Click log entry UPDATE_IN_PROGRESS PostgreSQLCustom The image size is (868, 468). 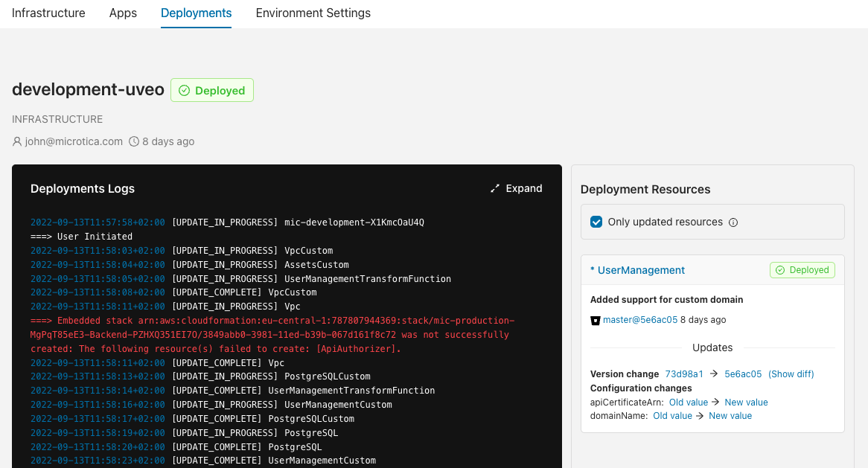(x=200, y=376)
